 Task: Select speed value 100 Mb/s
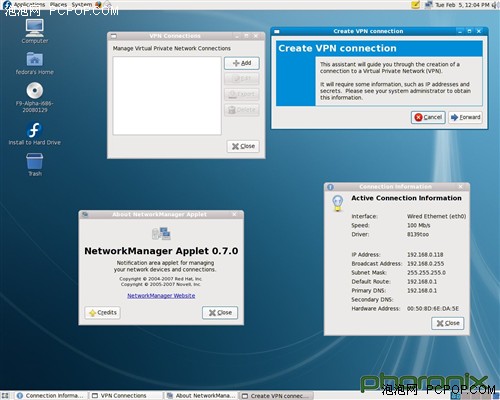418,225
